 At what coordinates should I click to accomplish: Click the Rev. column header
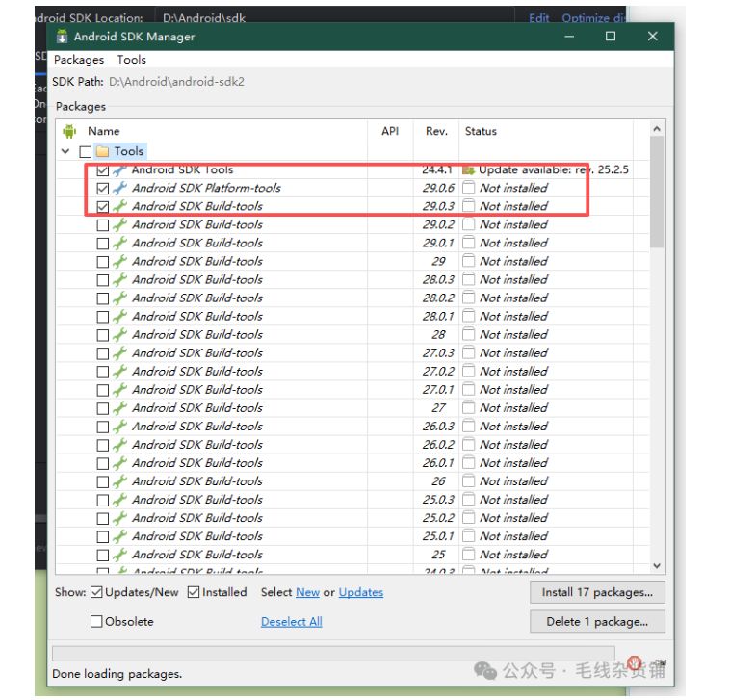[x=436, y=131]
